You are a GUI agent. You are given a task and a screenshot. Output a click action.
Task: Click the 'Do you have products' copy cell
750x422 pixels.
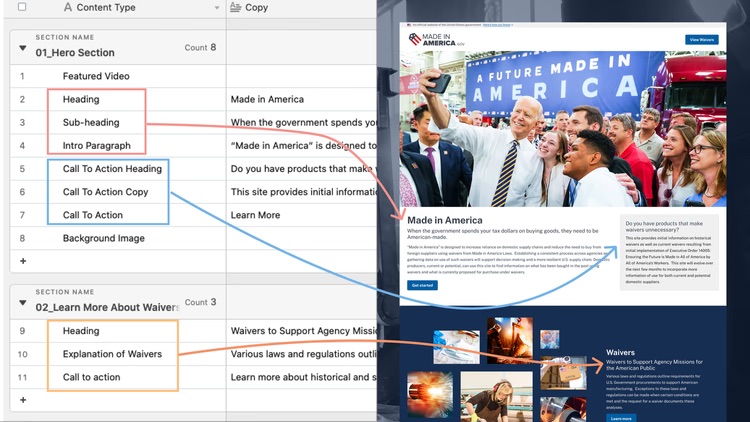302,168
